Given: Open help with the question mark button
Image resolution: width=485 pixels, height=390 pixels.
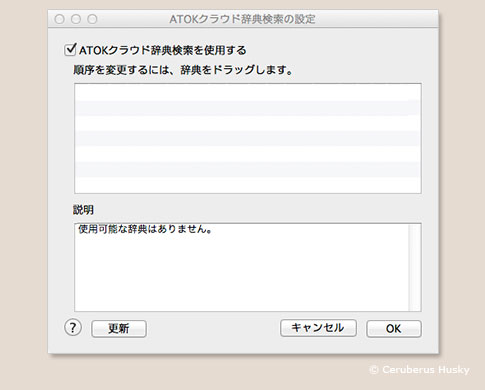Looking at the screenshot, I should 73,328.
